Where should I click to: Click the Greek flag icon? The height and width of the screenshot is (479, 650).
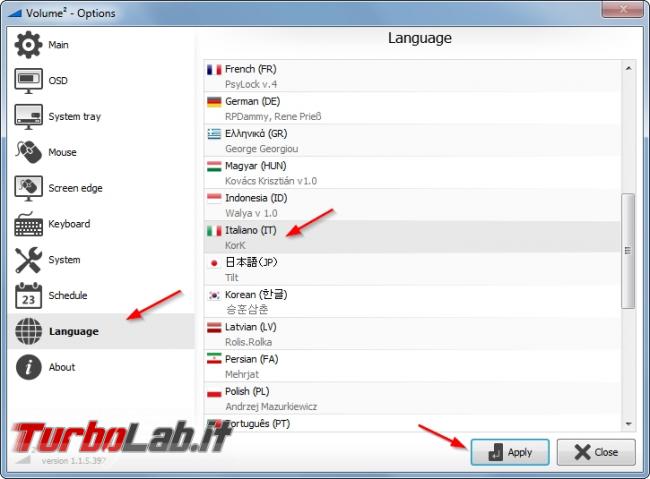pyautogui.click(x=214, y=134)
